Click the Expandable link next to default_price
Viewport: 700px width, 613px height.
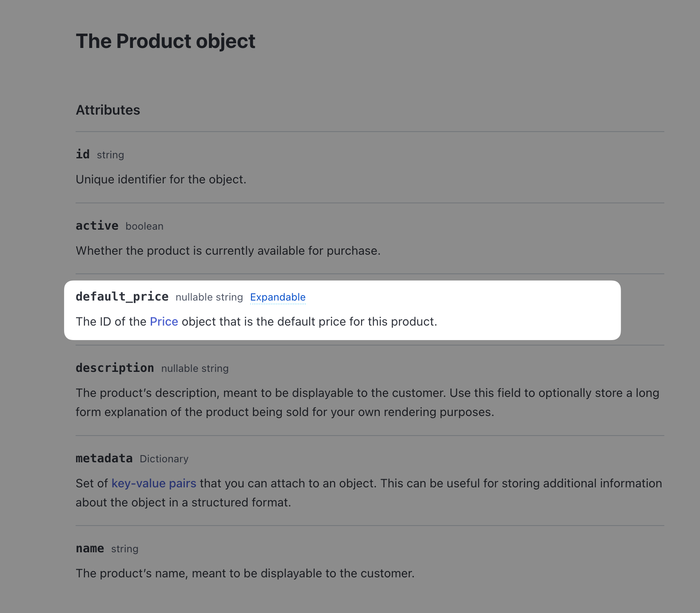[x=277, y=297]
